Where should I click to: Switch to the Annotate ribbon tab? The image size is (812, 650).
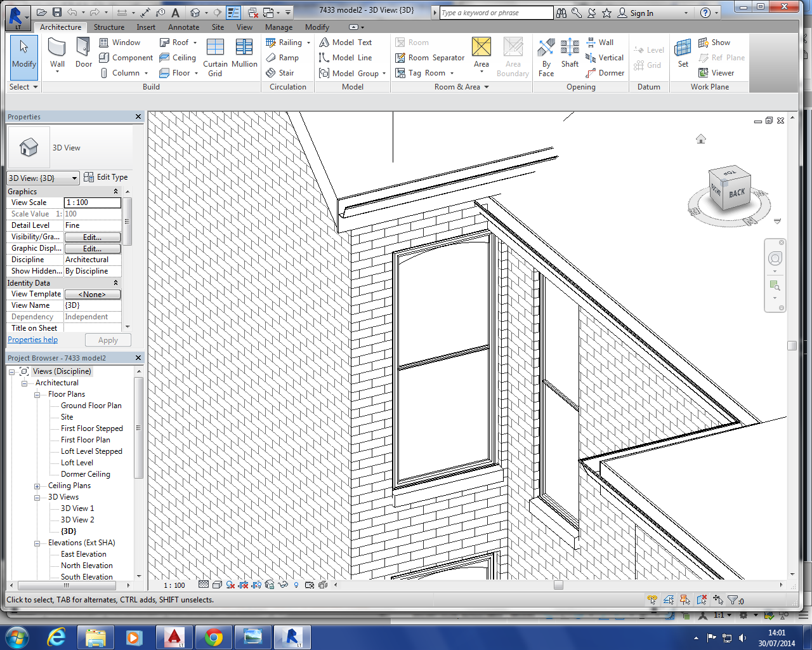click(183, 27)
